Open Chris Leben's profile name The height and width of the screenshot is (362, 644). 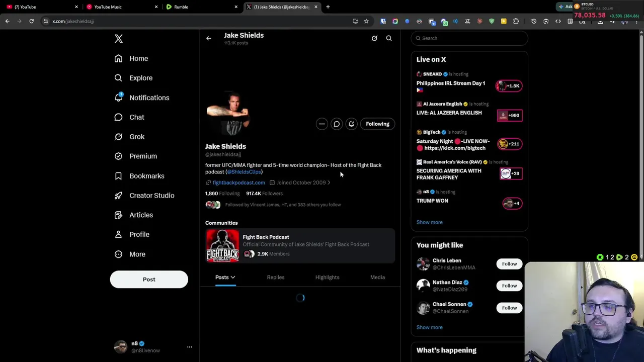[x=447, y=260]
